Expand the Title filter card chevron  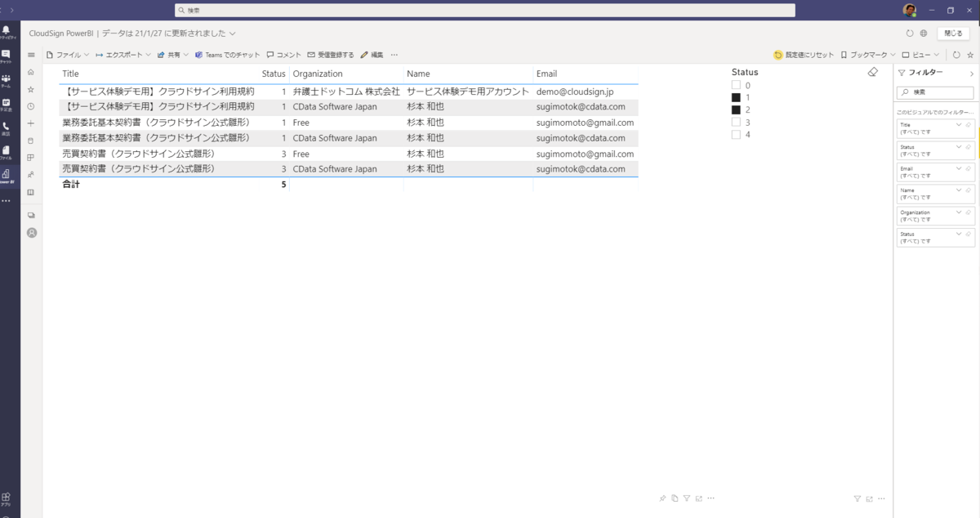(x=959, y=124)
